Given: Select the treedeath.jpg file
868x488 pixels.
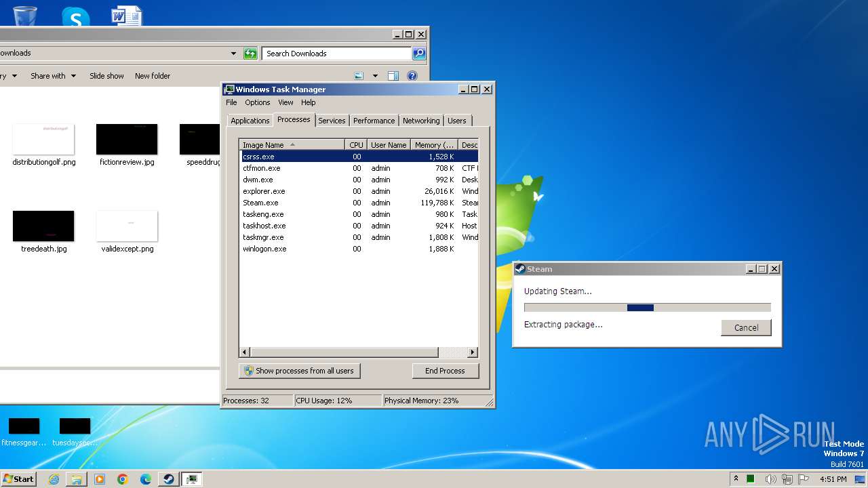Looking at the screenshot, I should (43, 232).
